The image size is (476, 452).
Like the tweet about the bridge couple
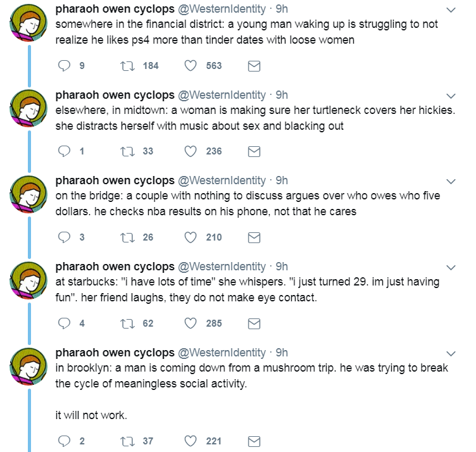pos(191,237)
